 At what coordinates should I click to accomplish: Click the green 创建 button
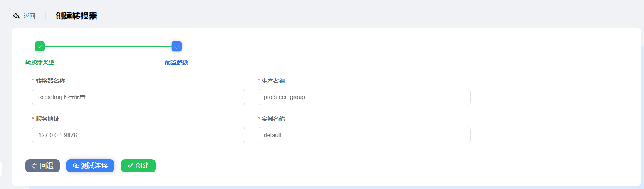[x=138, y=166]
